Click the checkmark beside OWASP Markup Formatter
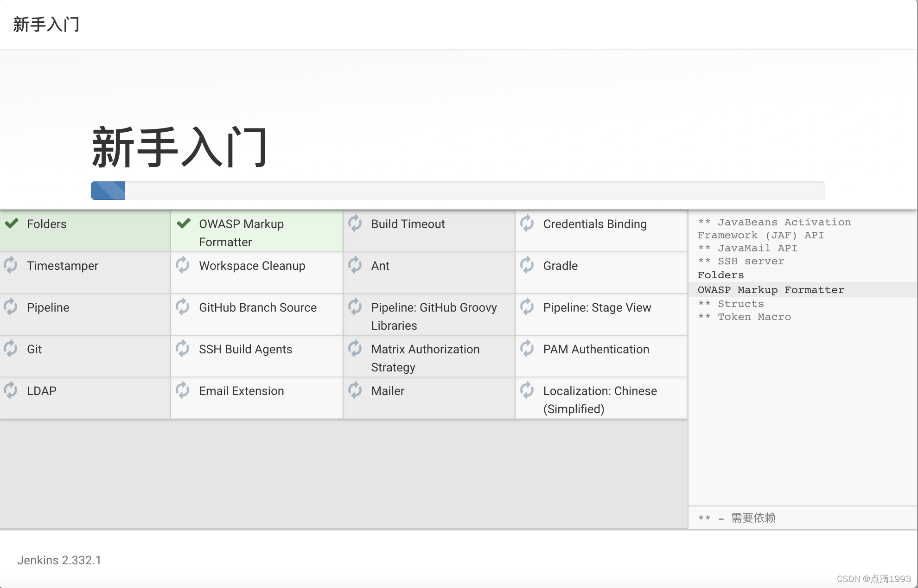This screenshot has height=588, width=918. click(184, 224)
